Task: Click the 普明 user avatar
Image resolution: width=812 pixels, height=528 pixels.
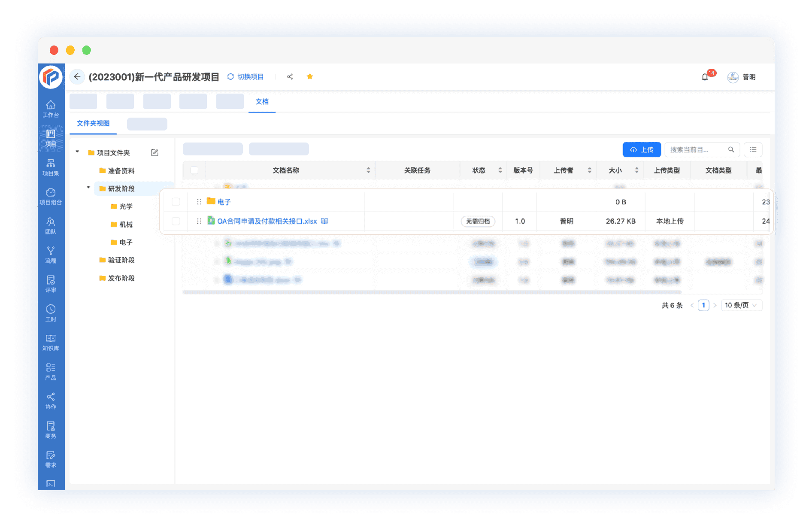Action: point(733,77)
